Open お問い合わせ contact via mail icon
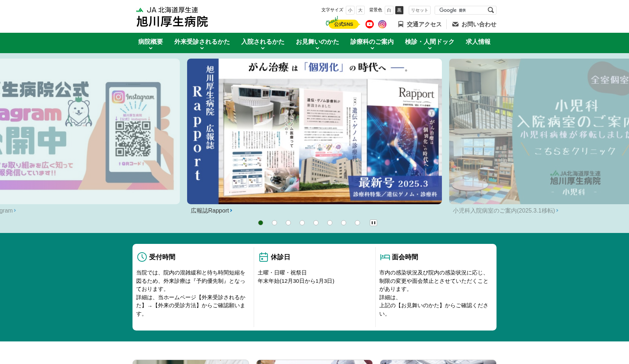The width and height of the screenshot is (629, 364). pyautogui.click(x=455, y=24)
